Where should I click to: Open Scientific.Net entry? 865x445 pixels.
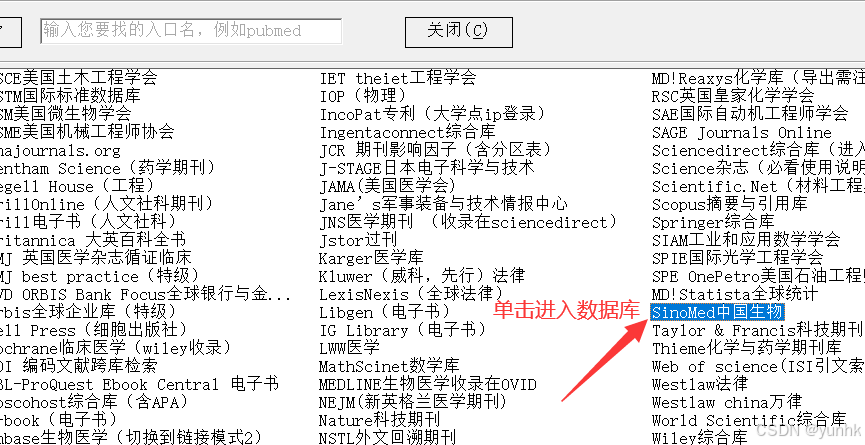click(x=758, y=186)
